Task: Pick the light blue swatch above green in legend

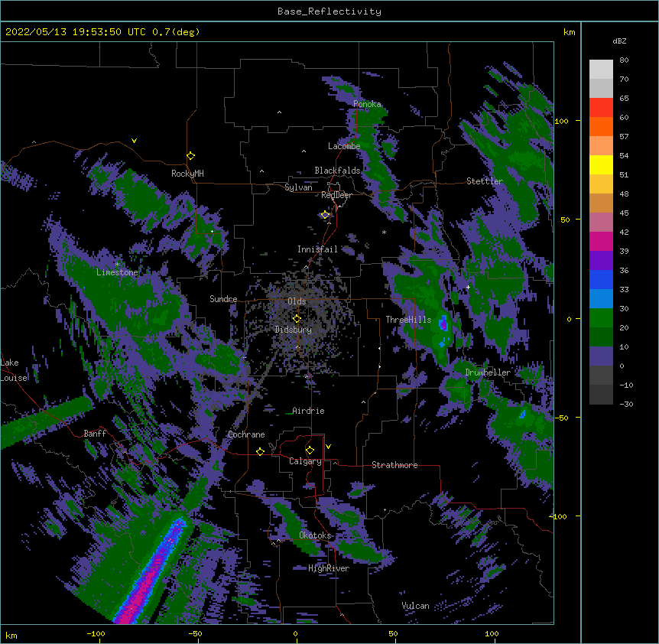Action: click(601, 298)
